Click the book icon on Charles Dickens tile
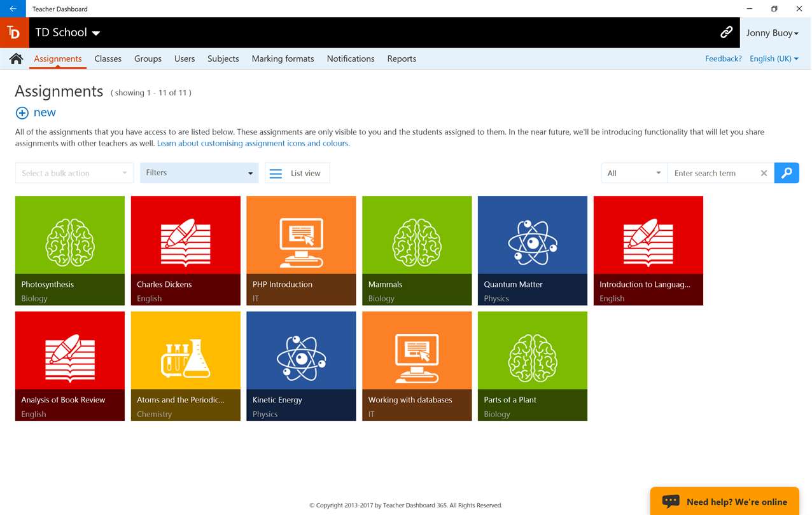 186,242
